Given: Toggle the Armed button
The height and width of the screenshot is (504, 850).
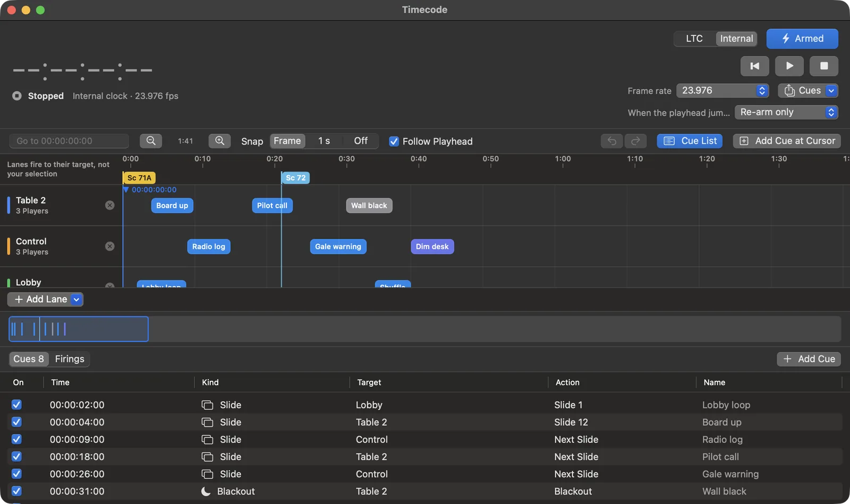Looking at the screenshot, I should coord(802,39).
